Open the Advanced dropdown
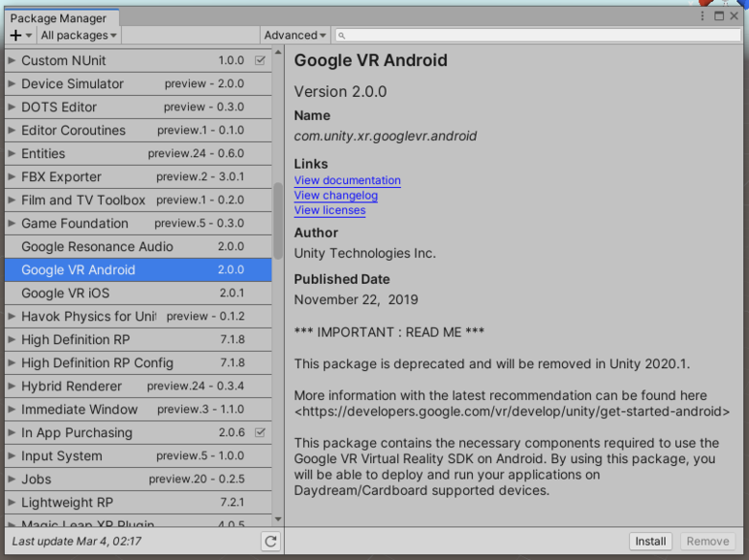The image size is (749, 560). point(295,35)
